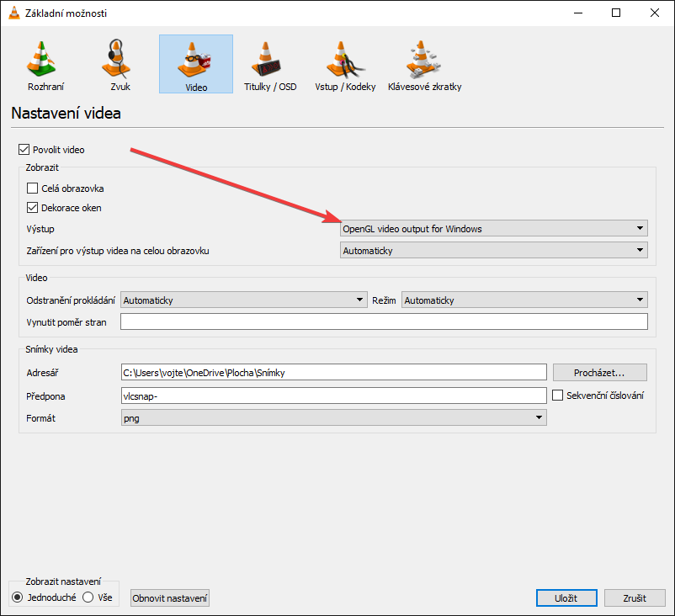Click the Procházet... browse button

(599, 372)
